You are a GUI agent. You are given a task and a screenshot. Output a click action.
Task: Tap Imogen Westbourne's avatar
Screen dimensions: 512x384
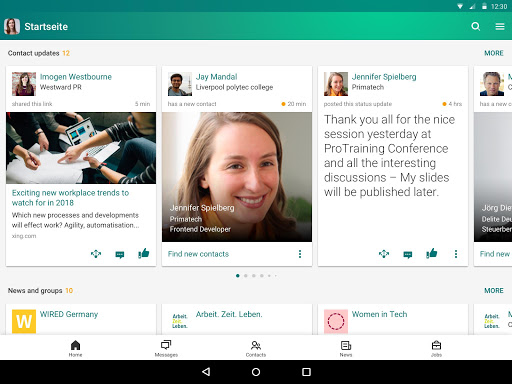coord(24,84)
